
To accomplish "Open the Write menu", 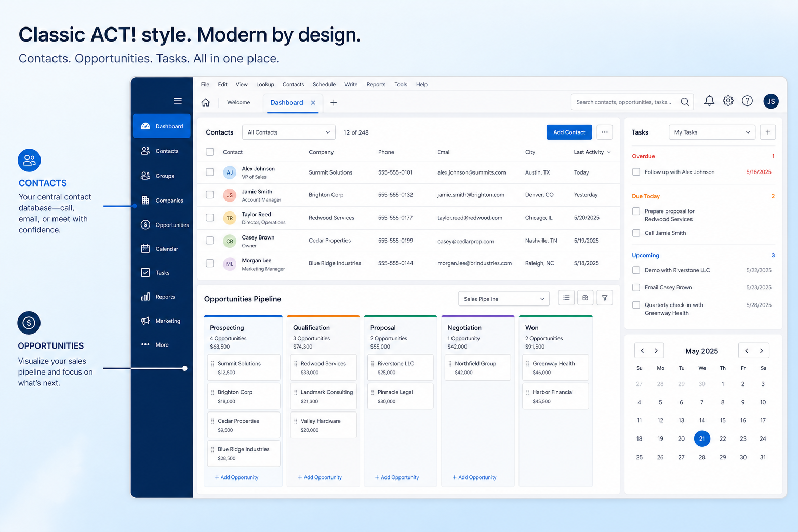I will tap(351, 84).
